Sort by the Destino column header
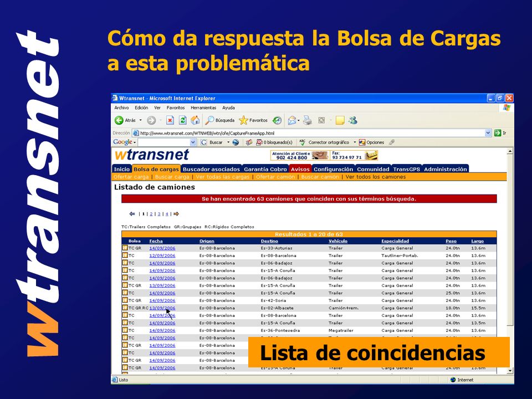Screen dimensions: 532x399 click(269, 241)
